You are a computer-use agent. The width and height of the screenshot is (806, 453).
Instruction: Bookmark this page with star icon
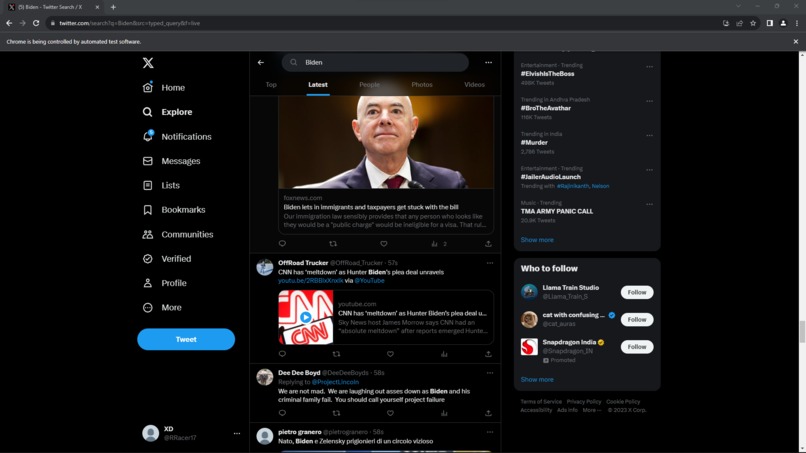click(x=753, y=23)
